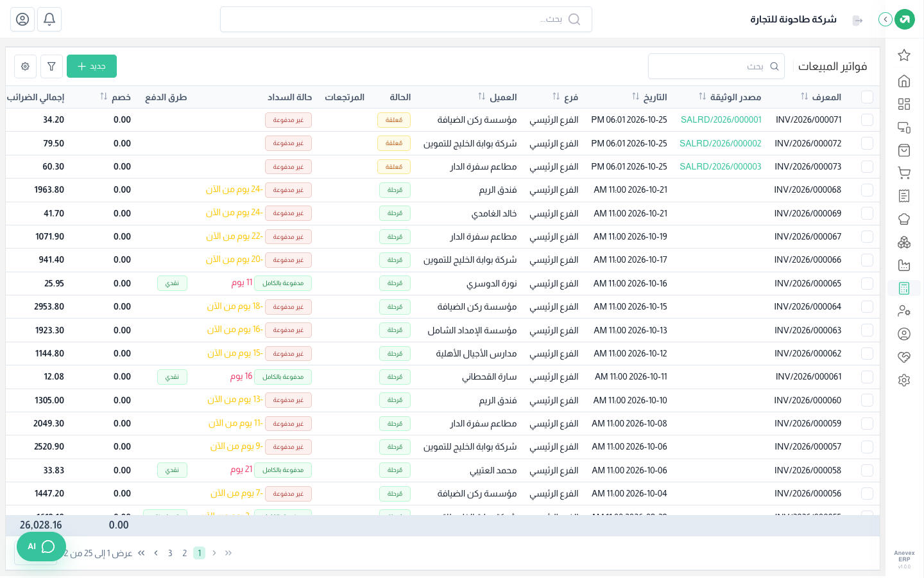Open the filter funnel button
The image size is (924, 578).
[x=51, y=66]
